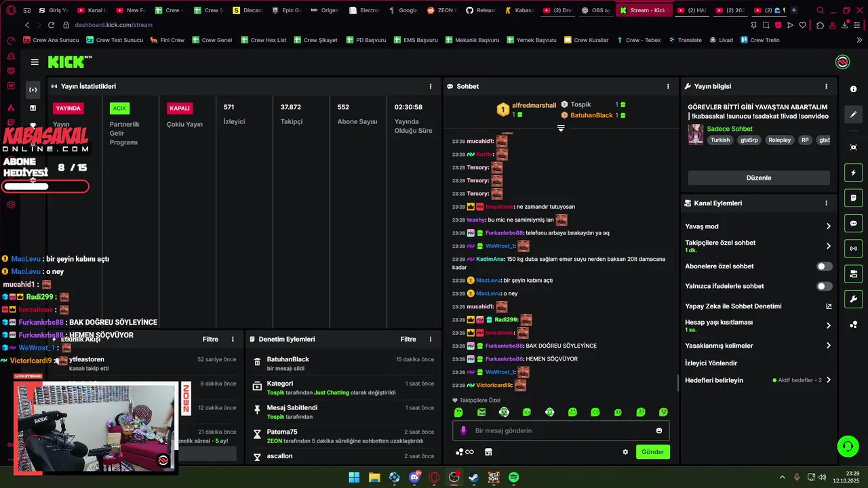The image size is (868, 488).
Task: Click the live broadcast icon in left sidebar
Action: point(33,89)
